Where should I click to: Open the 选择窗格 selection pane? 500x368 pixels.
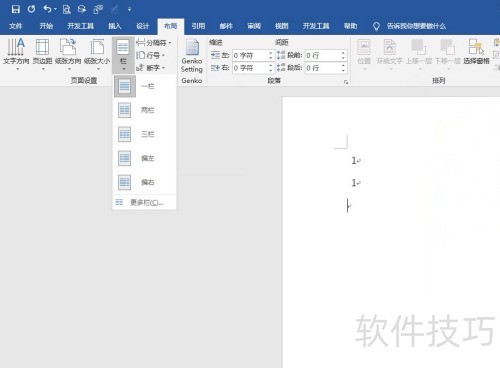coord(476,52)
